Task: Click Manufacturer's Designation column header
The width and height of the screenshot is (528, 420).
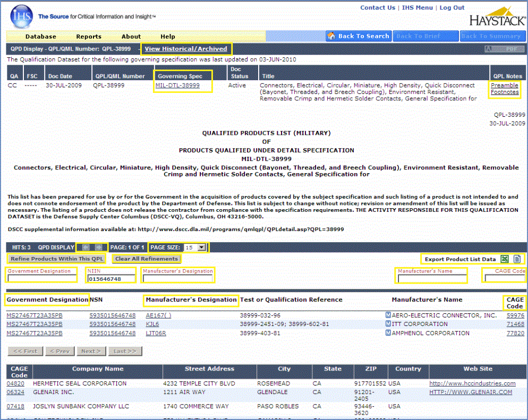Action: [x=191, y=299]
